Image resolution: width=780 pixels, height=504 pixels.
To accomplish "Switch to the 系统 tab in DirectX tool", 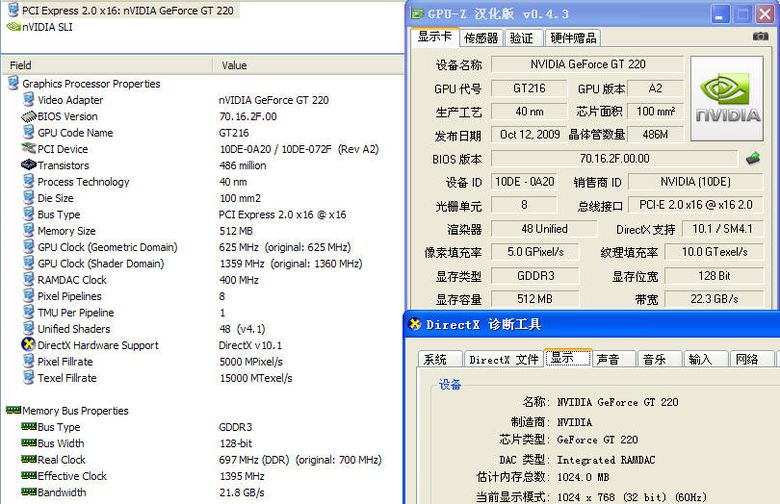I will pyautogui.click(x=439, y=359).
